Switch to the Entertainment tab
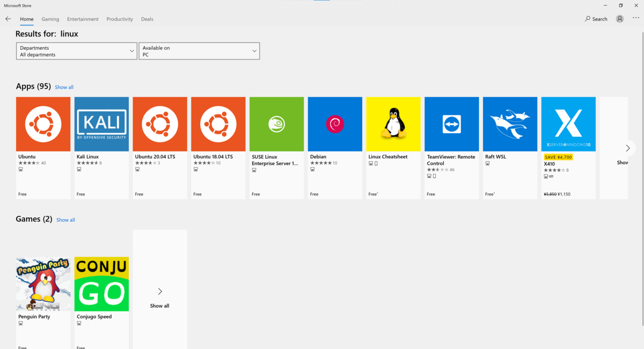 (x=83, y=19)
